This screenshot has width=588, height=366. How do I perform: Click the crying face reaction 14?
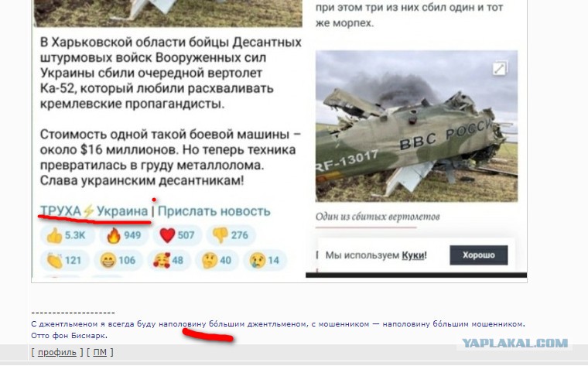[x=265, y=260]
